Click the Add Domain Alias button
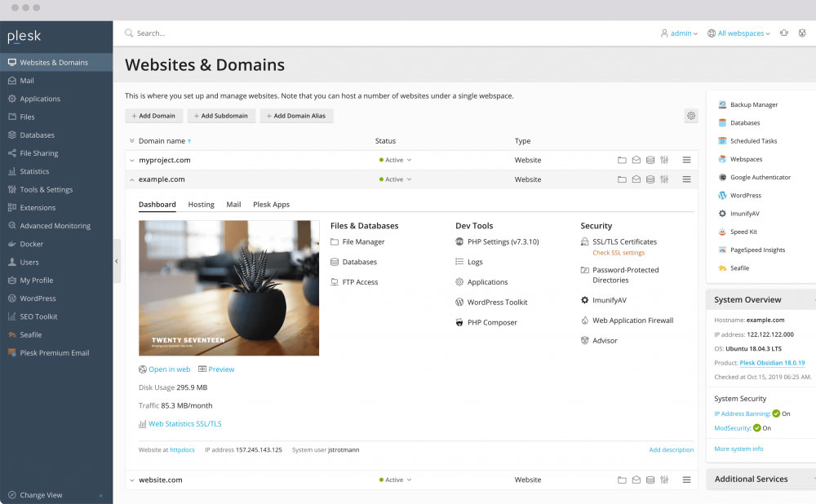The height and width of the screenshot is (504, 816). pyautogui.click(x=297, y=116)
